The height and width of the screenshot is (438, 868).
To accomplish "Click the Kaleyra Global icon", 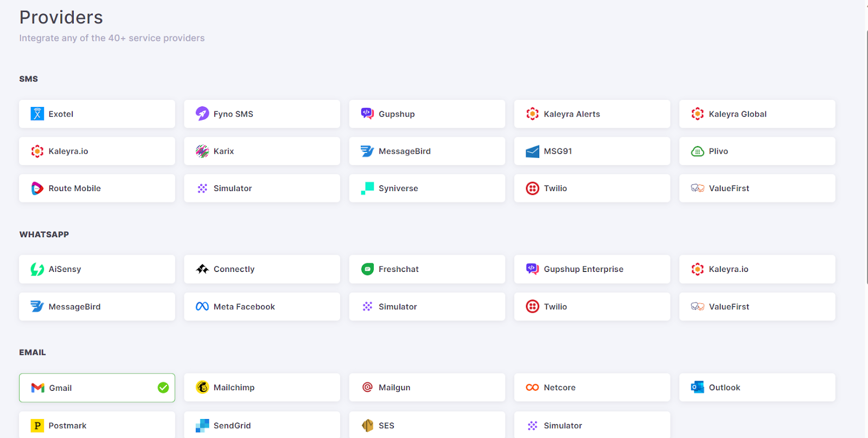I will [x=698, y=114].
